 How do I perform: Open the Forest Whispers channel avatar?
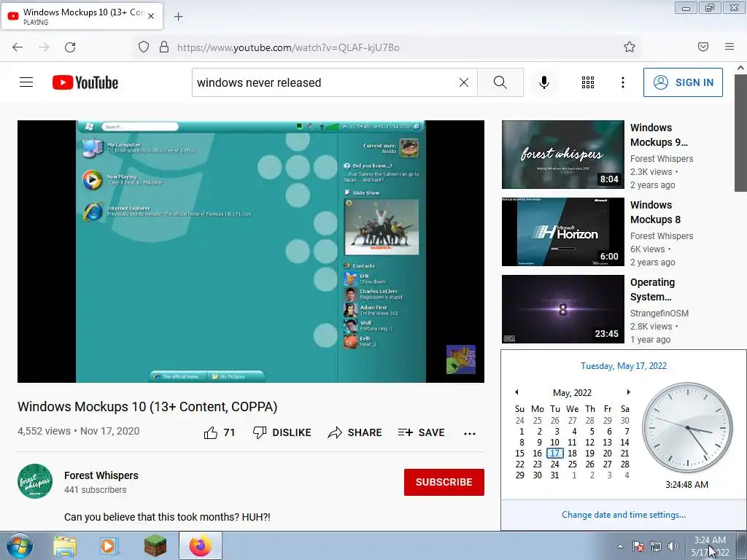35,481
